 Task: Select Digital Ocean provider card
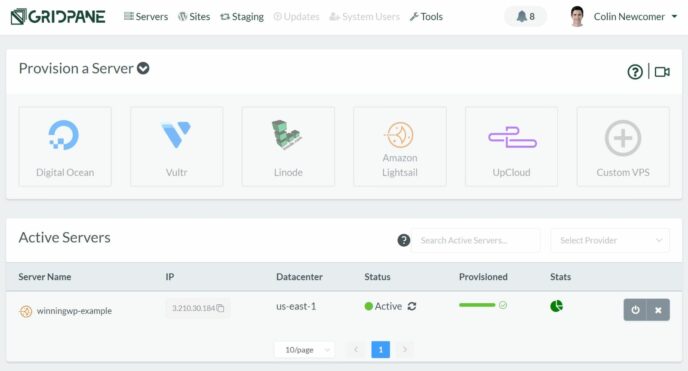[65, 146]
